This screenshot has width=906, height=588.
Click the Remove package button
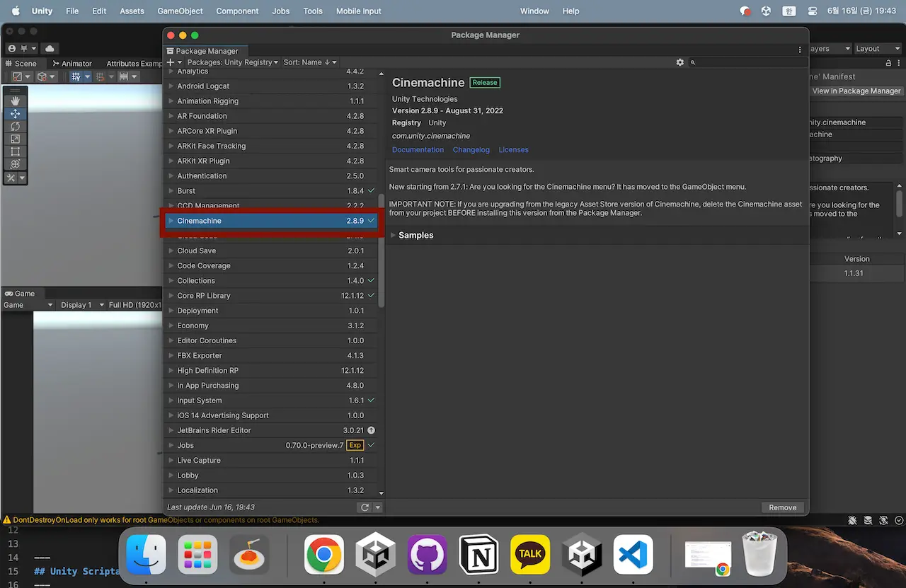click(782, 507)
